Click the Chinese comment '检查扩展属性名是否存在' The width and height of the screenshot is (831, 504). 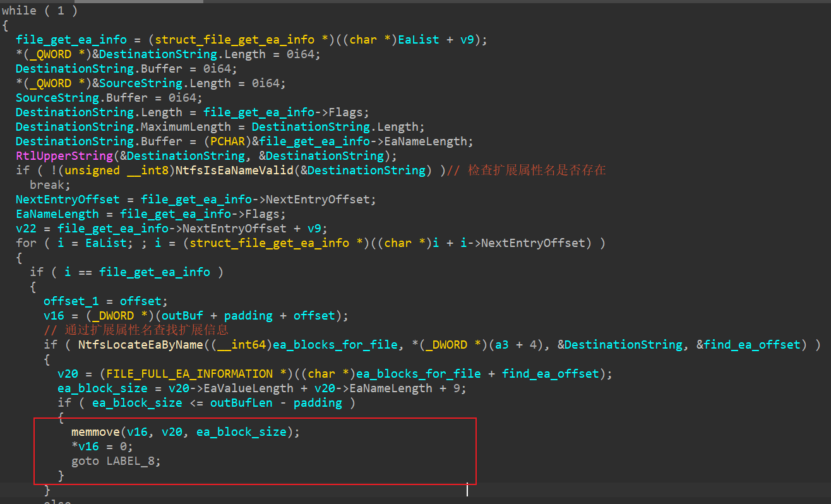(x=537, y=170)
